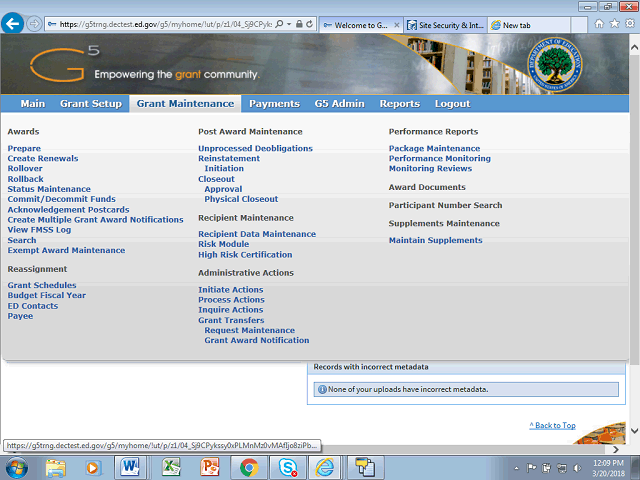
Task: Open Grant Transfers link
Action: [x=231, y=320]
